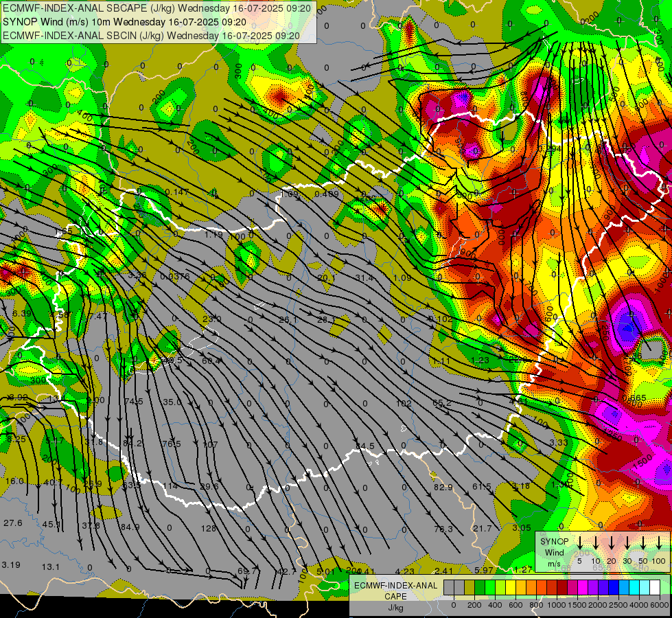Pick the pure blue swatch left of 2500
The width and height of the screenshot is (672, 618).
pyautogui.click(x=613, y=587)
